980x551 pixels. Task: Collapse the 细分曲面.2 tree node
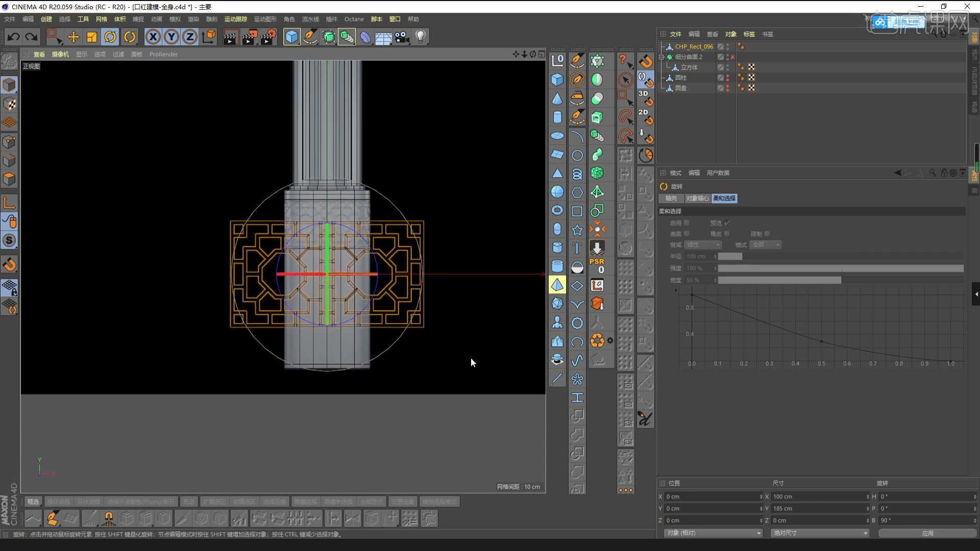click(662, 57)
